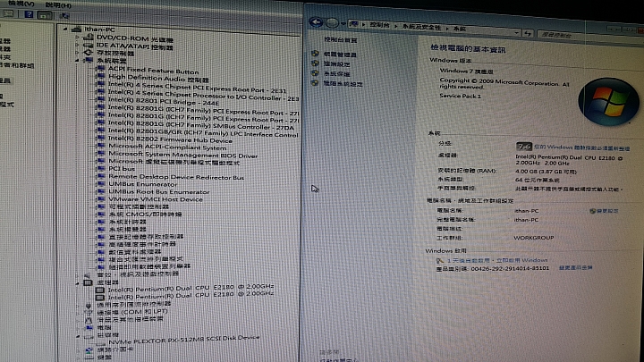Click the storage controller icon

tap(89, 53)
